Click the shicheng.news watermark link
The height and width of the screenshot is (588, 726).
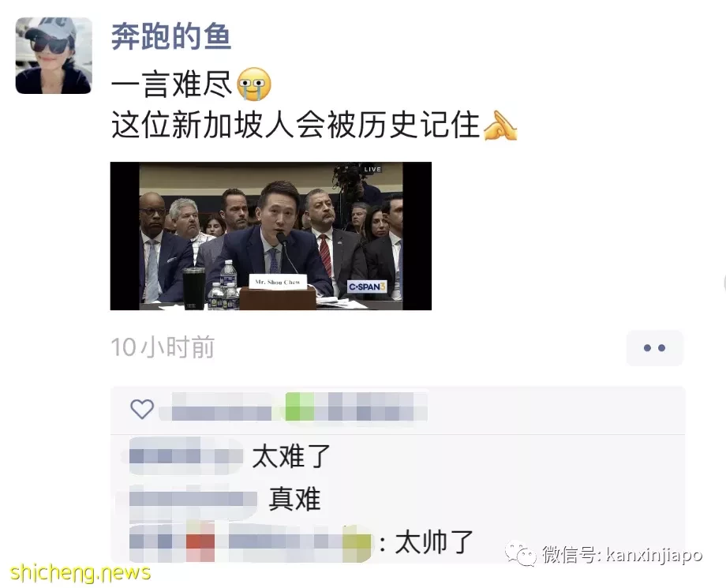(80, 572)
